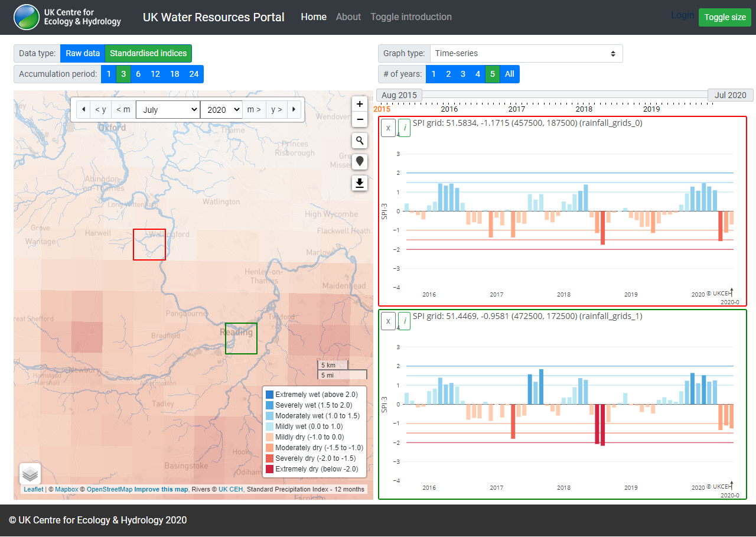Click the UK Water Resources Portal title
Screen dimensions: 756x537
214,17
